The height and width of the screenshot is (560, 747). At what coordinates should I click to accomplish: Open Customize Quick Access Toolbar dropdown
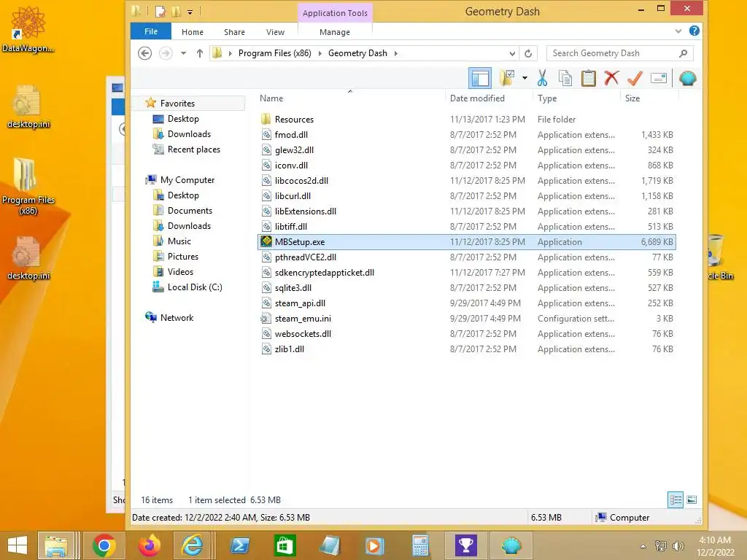190,12
